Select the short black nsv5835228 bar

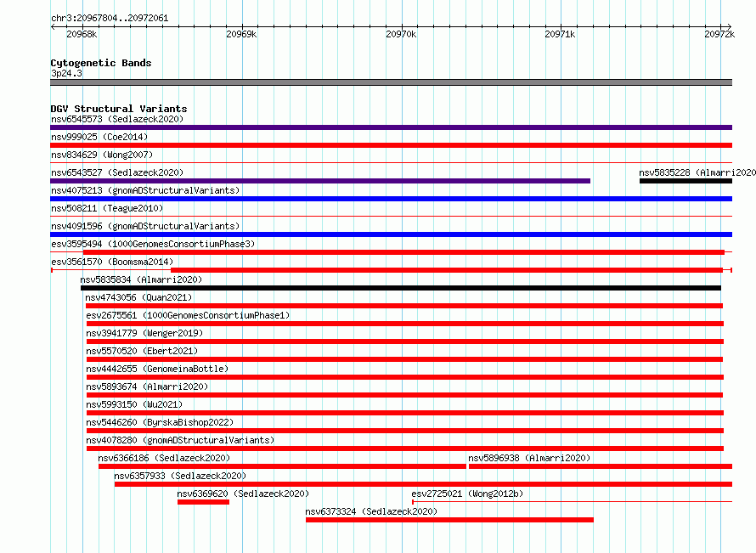click(x=685, y=181)
